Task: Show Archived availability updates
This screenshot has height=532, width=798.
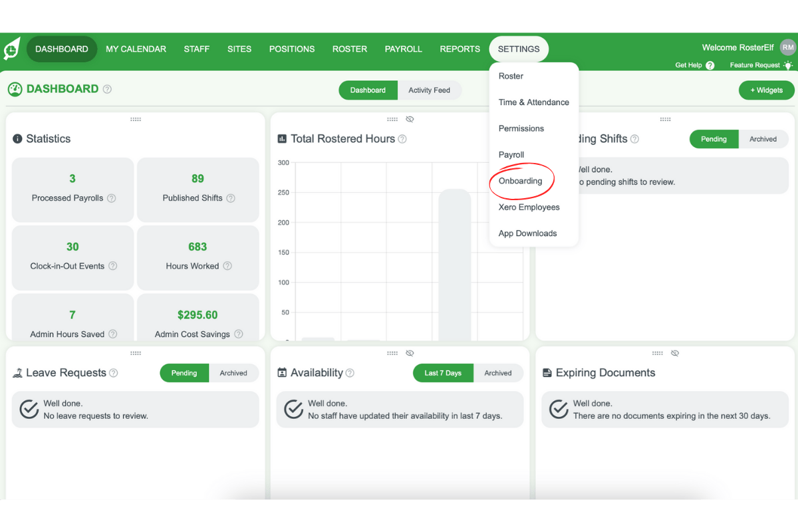Action: 498,373
